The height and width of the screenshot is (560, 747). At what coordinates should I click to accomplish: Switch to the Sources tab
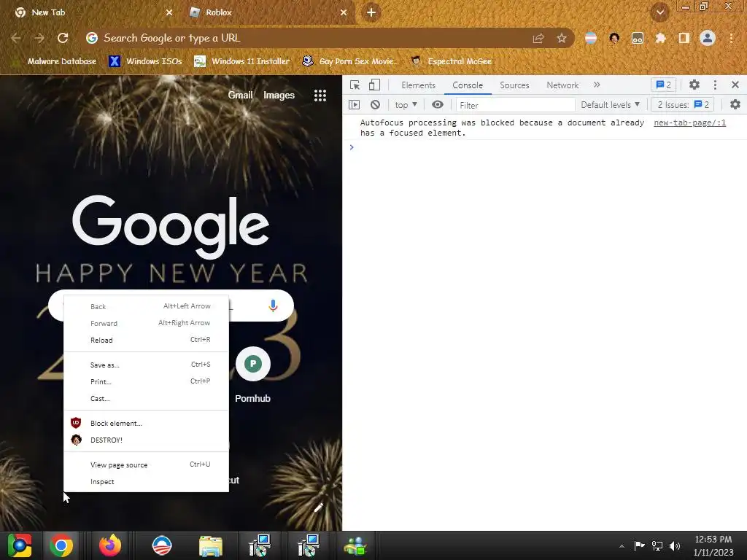click(x=514, y=85)
